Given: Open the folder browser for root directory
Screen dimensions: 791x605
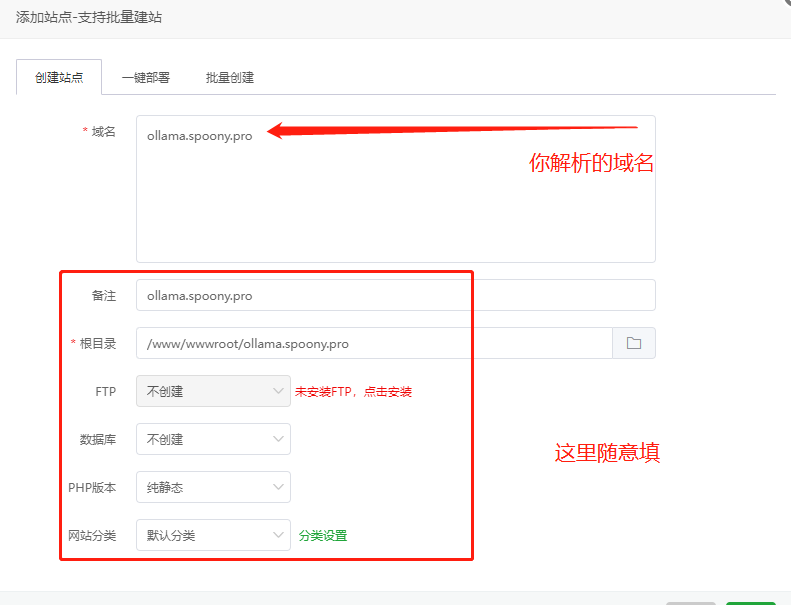Looking at the screenshot, I should 633,343.
